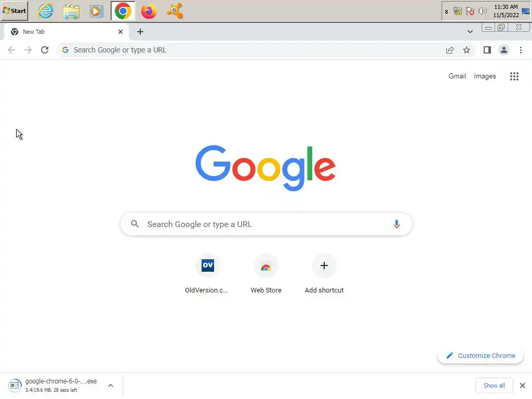
Task: Click the Google logo
Action: 265,168
